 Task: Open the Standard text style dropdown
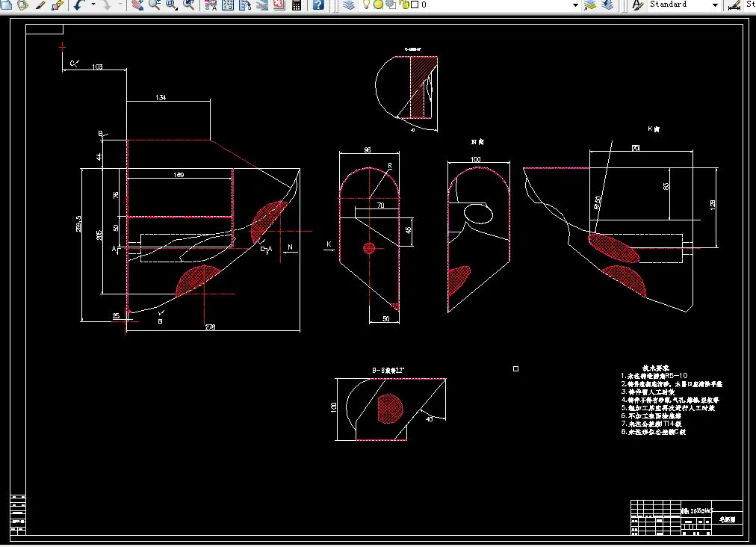pos(715,4)
